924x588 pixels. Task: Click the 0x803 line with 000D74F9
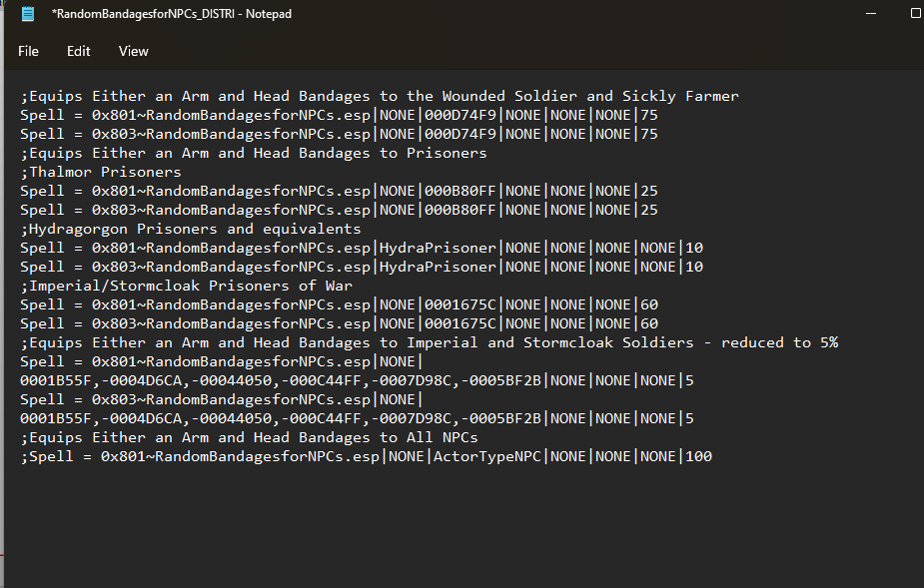pos(339,134)
